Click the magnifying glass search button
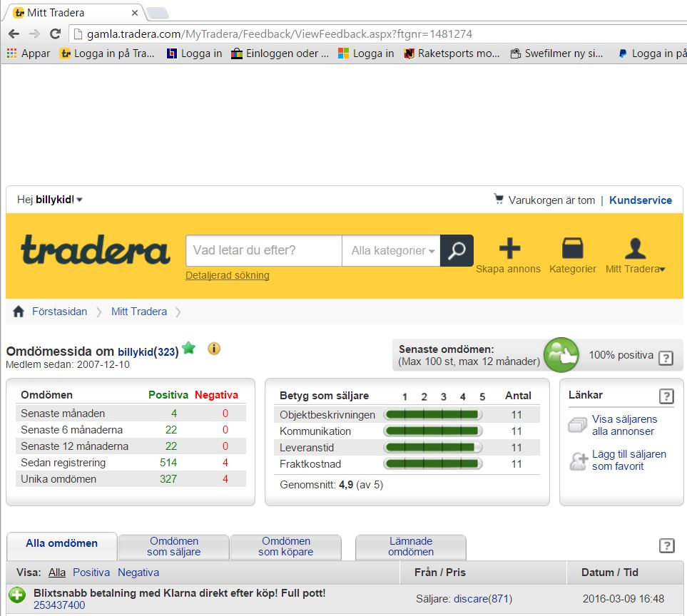The height and width of the screenshot is (616, 687). pos(457,250)
